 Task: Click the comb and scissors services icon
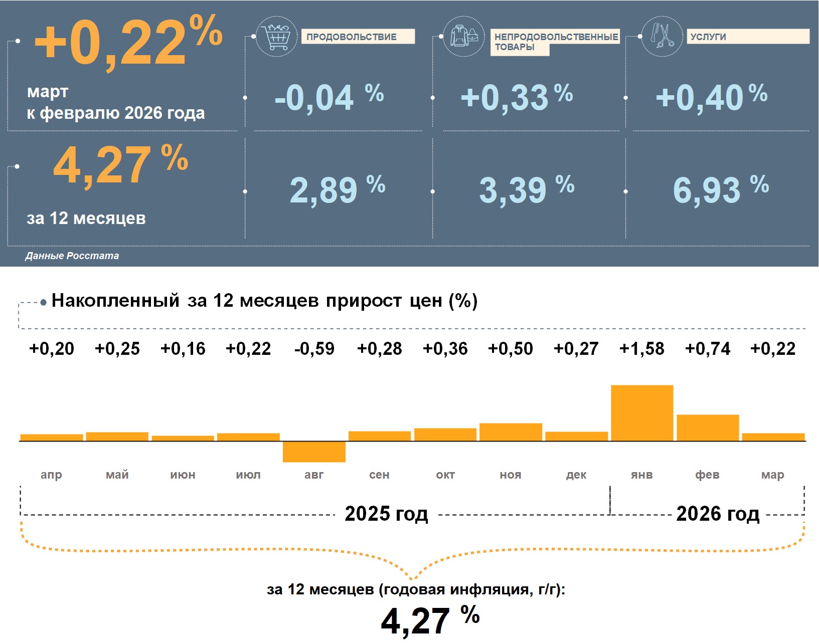coord(662,36)
